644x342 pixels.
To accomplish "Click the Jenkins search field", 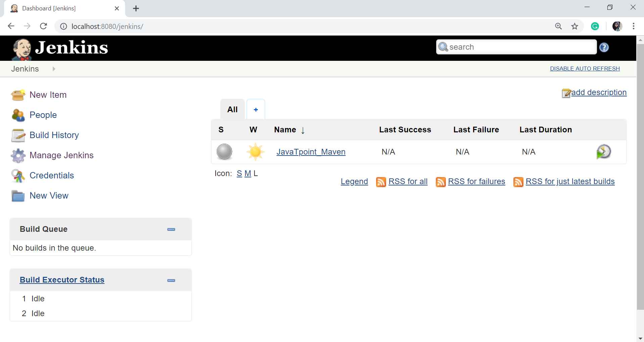I will pos(516,47).
